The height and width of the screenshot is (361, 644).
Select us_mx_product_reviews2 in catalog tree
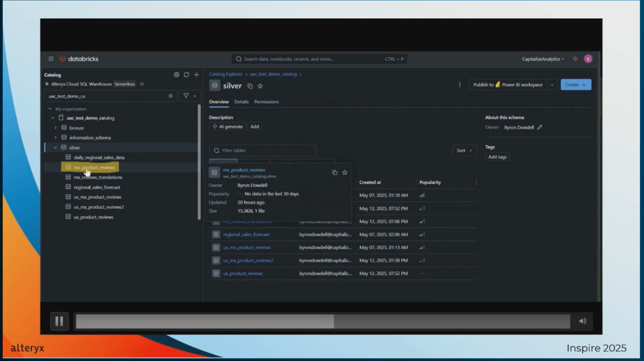tap(99, 207)
